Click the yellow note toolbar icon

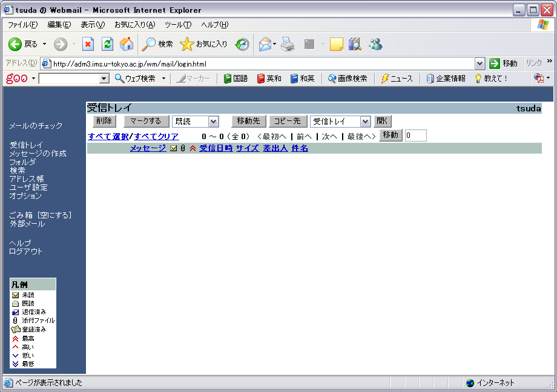tap(336, 44)
